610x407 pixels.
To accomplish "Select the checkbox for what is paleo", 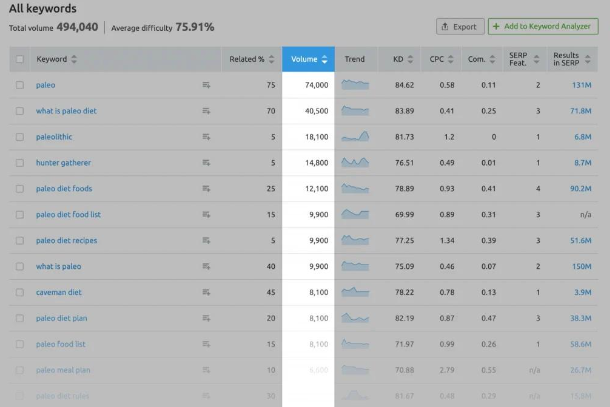I will pyautogui.click(x=20, y=266).
